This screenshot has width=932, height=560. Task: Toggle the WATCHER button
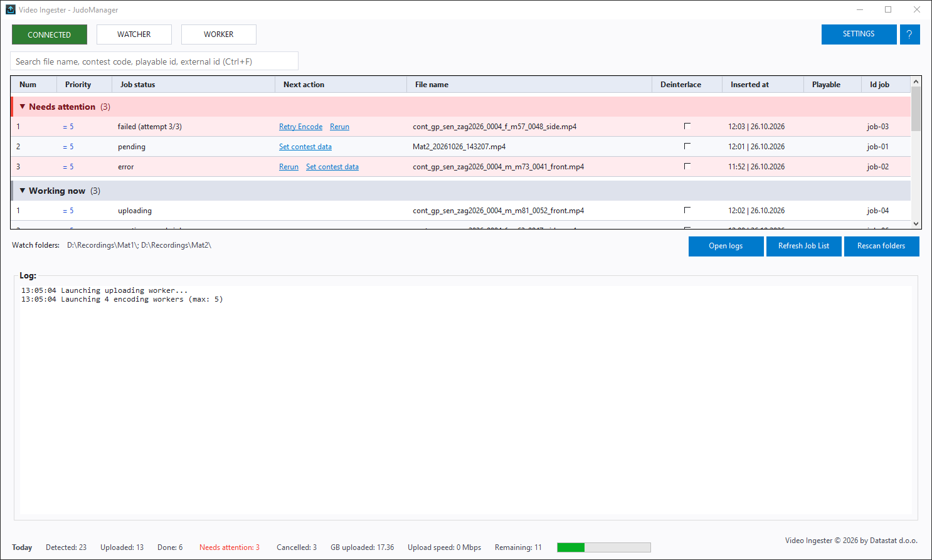(x=134, y=34)
